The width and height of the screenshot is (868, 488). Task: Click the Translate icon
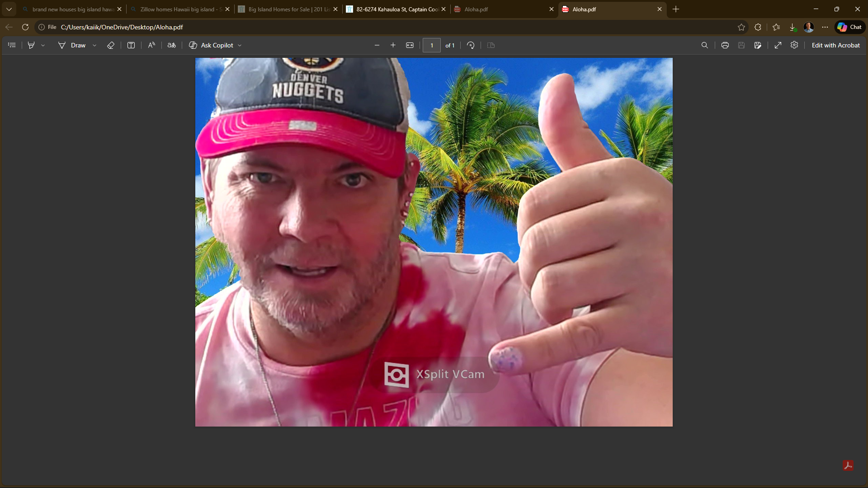coord(172,45)
